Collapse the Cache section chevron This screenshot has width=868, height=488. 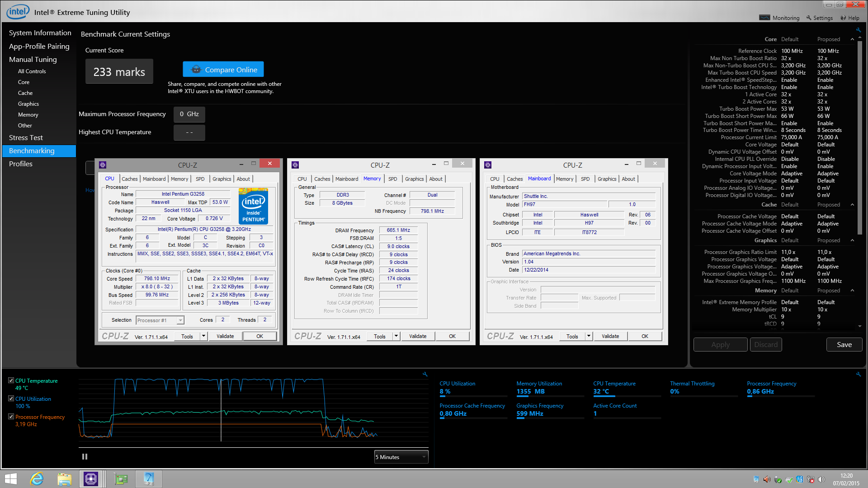click(x=852, y=205)
